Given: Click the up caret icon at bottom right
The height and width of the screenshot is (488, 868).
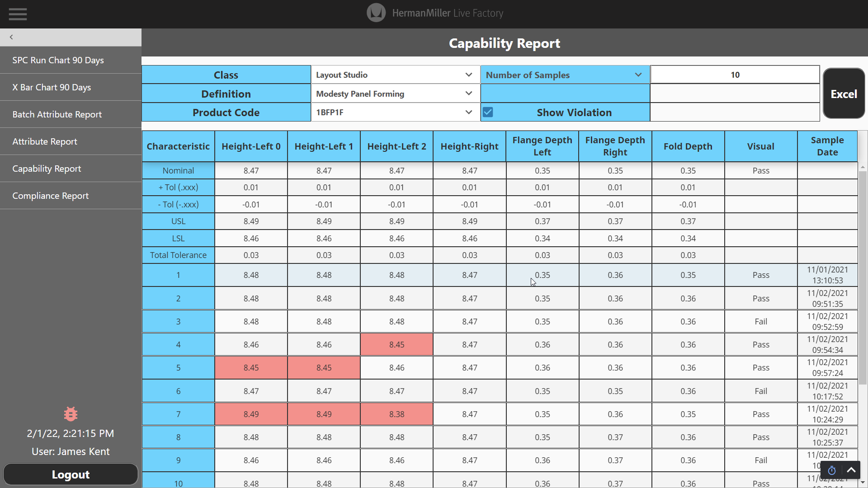Looking at the screenshot, I should click(851, 470).
